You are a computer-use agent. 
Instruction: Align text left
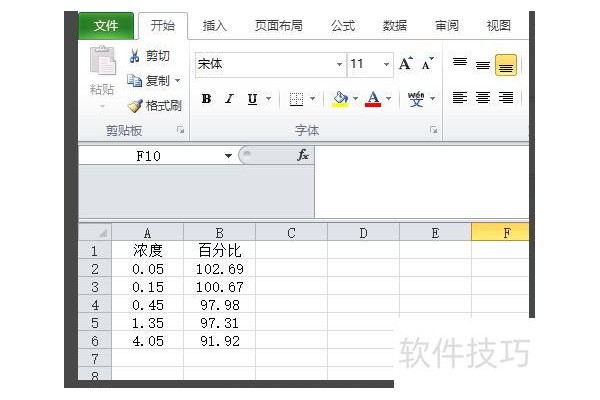pyautogui.click(x=460, y=98)
